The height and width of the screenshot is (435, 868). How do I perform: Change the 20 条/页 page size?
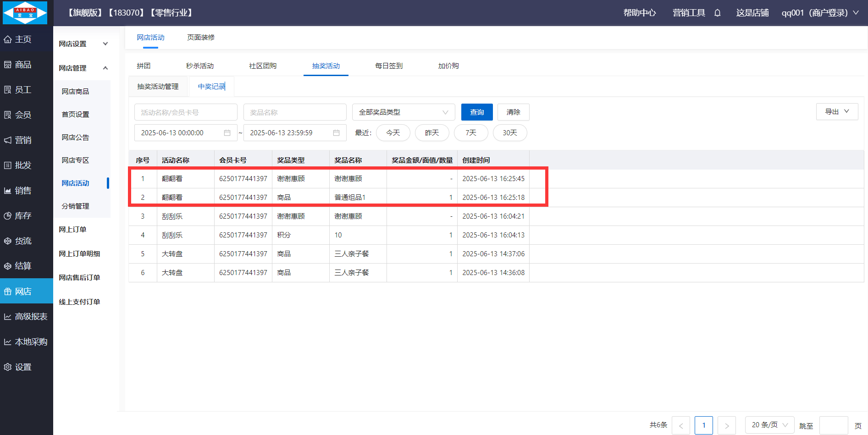(x=769, y=425)
